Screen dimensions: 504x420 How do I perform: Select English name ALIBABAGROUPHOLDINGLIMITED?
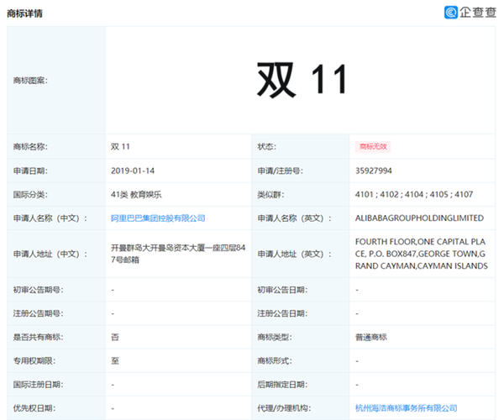click(x=419, y=218)
